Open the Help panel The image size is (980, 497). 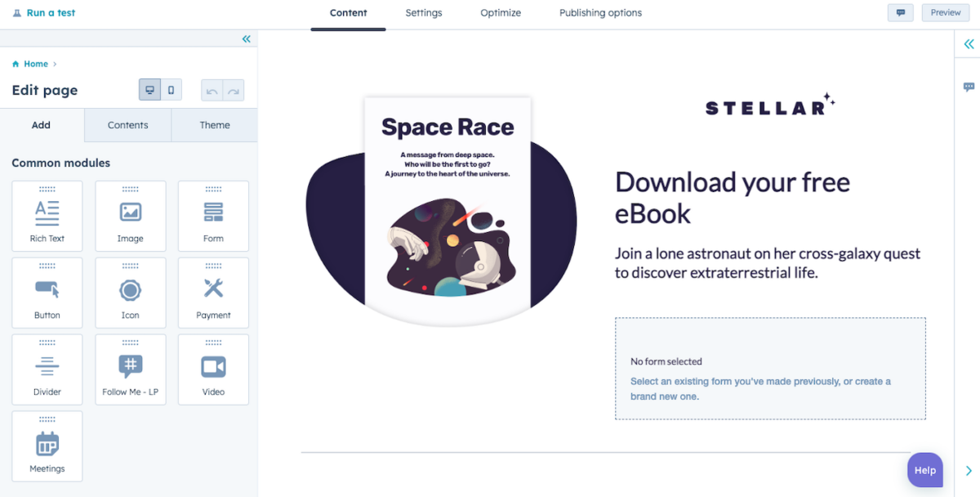(924, 470)
